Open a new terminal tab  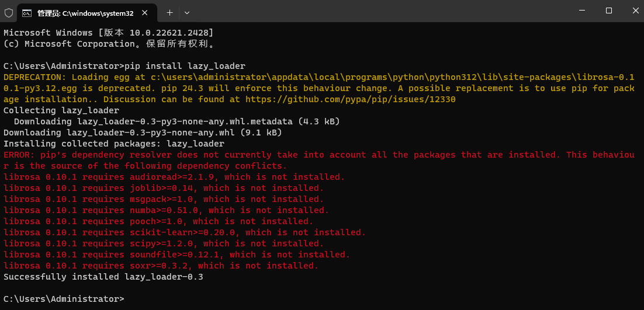169,12
